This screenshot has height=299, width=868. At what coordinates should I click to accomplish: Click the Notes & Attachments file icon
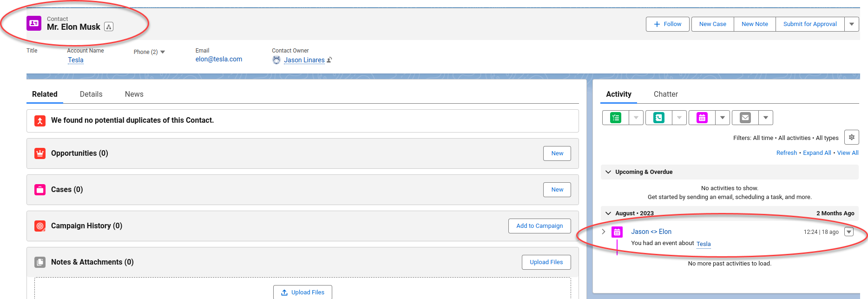[x=40, y=262]
